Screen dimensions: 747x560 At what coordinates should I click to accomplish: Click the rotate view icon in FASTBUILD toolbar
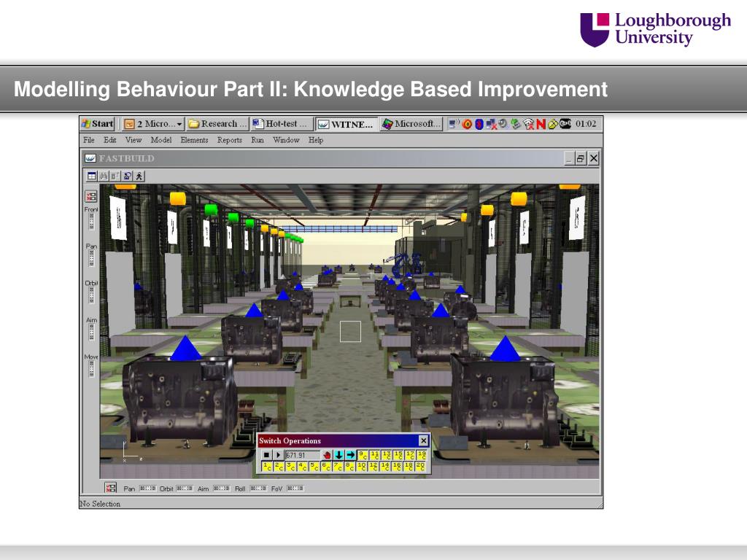[x=127, y=176]
